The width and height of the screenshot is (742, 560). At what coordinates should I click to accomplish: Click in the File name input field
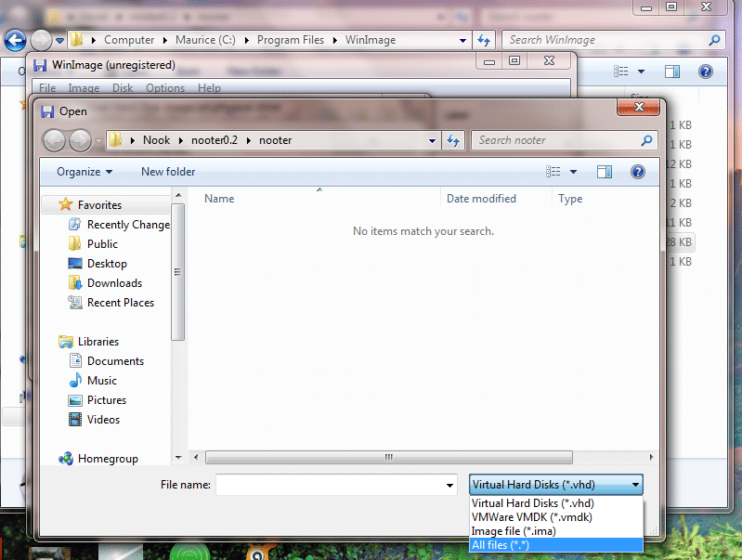pyautogui.click(x=330, y=485)
